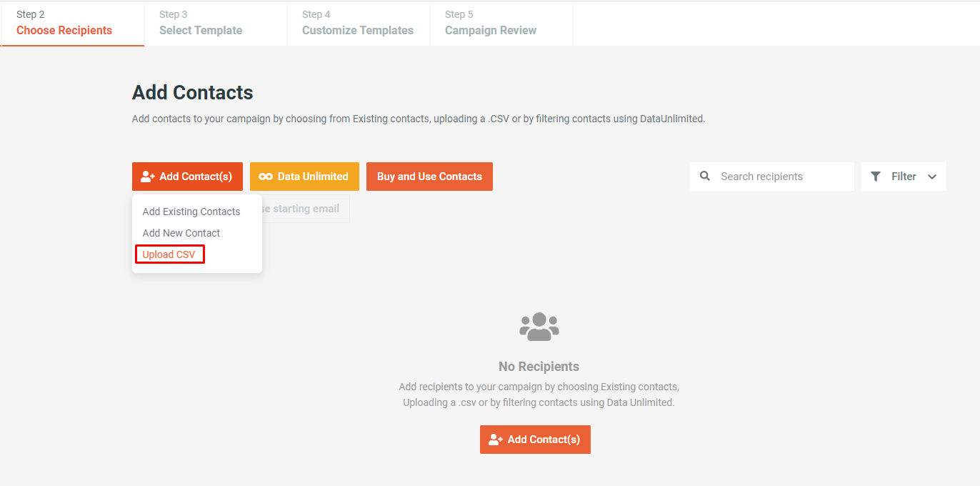Click the funnel icon inside Filter control
Viewport: 980px width, 486px height.
tap(877, 176)
